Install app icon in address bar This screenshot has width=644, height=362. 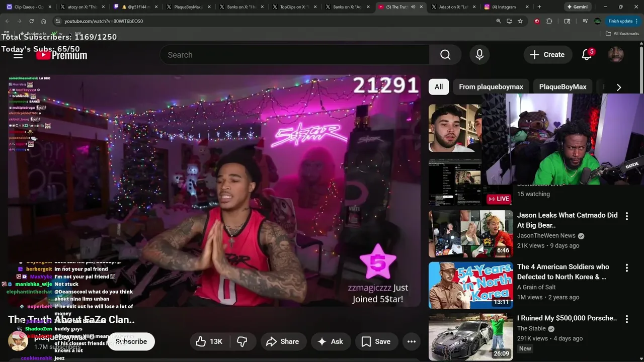click(509, 21)
